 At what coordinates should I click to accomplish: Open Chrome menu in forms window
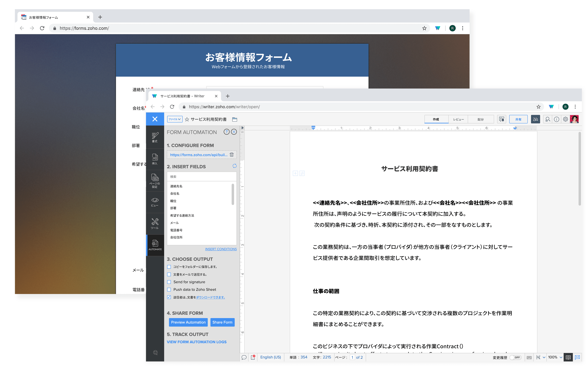pyautogui.click(x=462, y=28)
